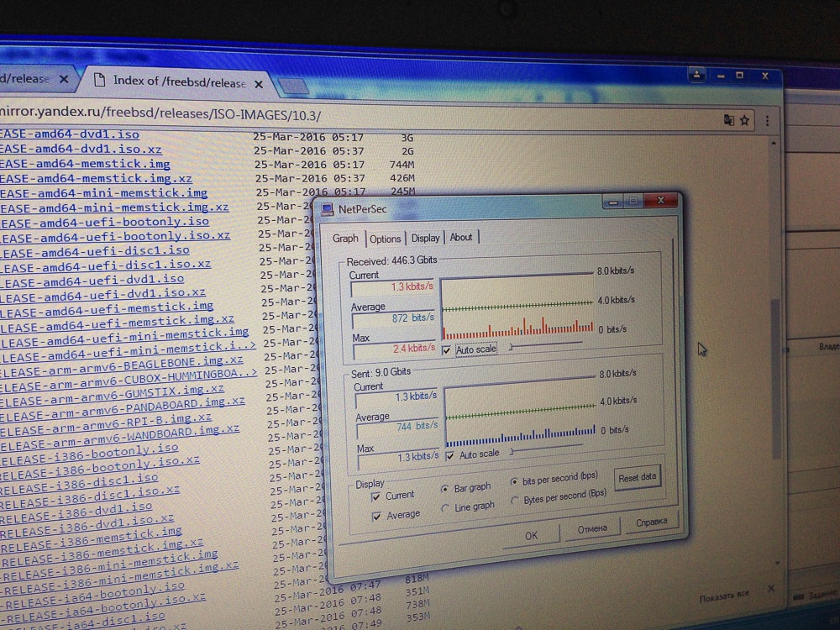Viewport: 840px width, 630px height.
Task: Open the amd64-uefi-disc1.iso link
Action: 95,250
